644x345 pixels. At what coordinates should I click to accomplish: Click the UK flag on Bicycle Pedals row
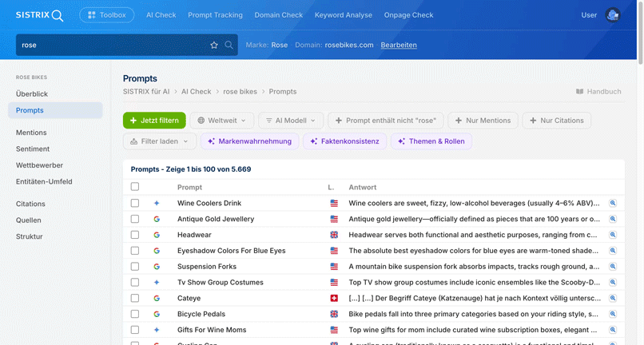(334, 314)
